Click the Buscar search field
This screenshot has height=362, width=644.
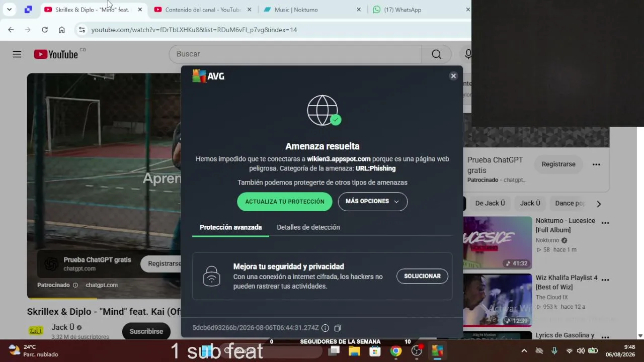point(295,54)
